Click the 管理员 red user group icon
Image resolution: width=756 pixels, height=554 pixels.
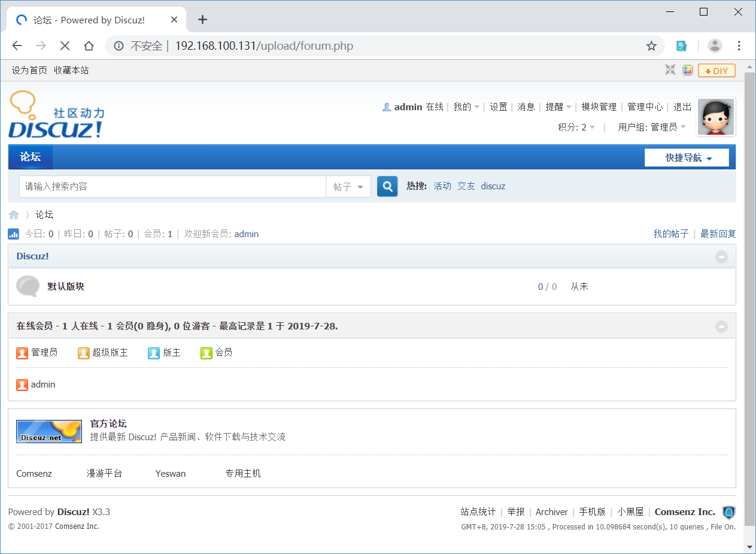click(x=22, y=353)
